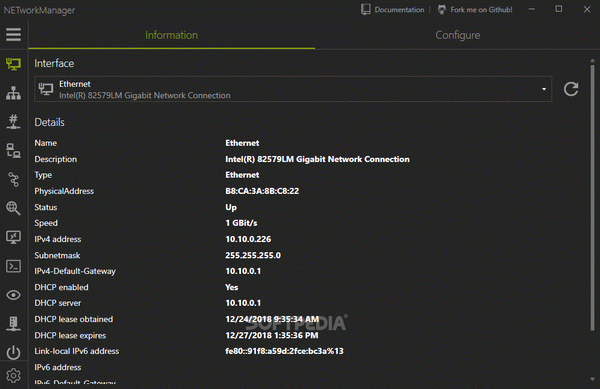Switch to the Information tab
Screen dimensions: 600x389
coord(171,35)
